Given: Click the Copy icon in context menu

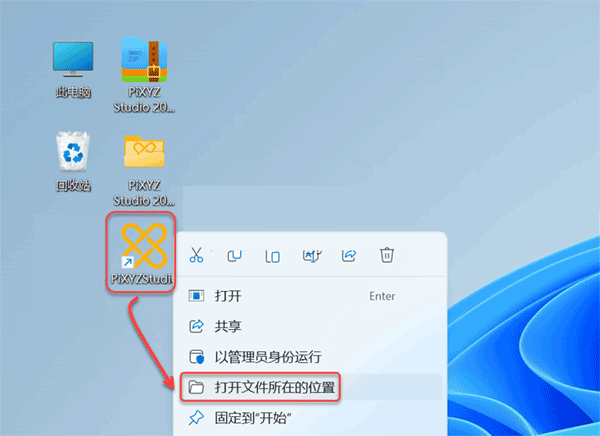Looking at the screenshot, I should [x=234, y=255].
